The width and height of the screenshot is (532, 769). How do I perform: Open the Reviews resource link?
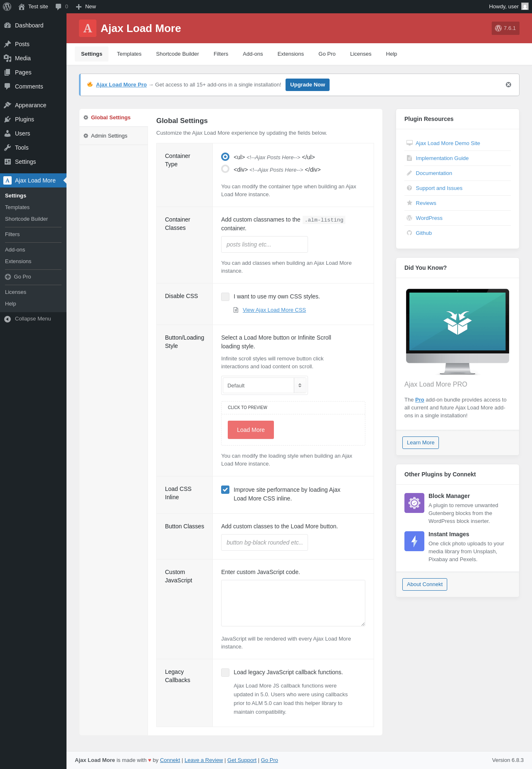(x=426, y=203)
